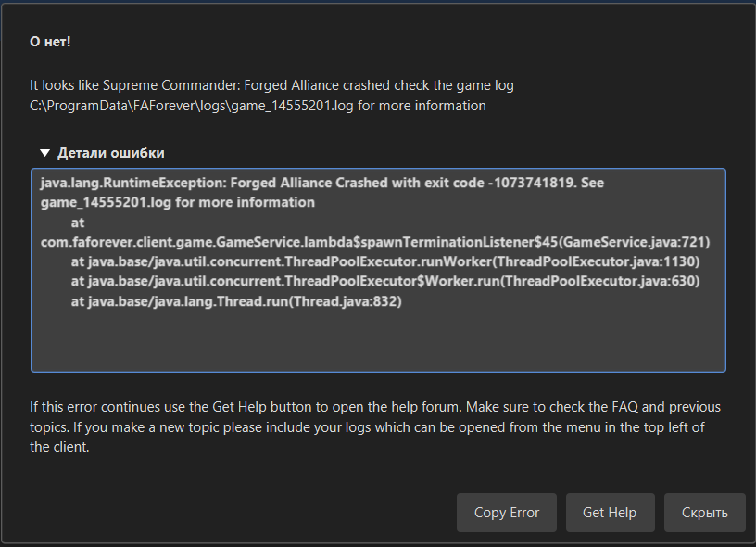Screen dimensions: 756x547
Task: Click the game_14555201.log file path text
Action: [258, 106]
